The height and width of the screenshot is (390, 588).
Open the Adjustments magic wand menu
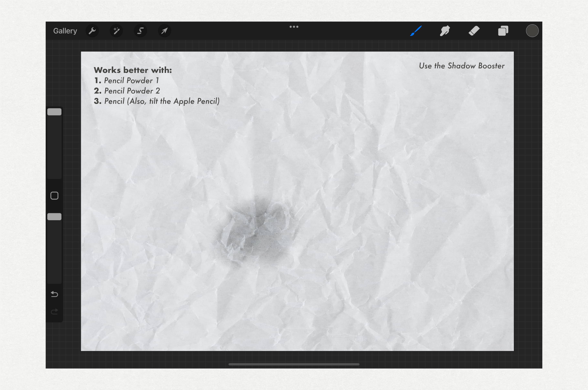point(116,31)
